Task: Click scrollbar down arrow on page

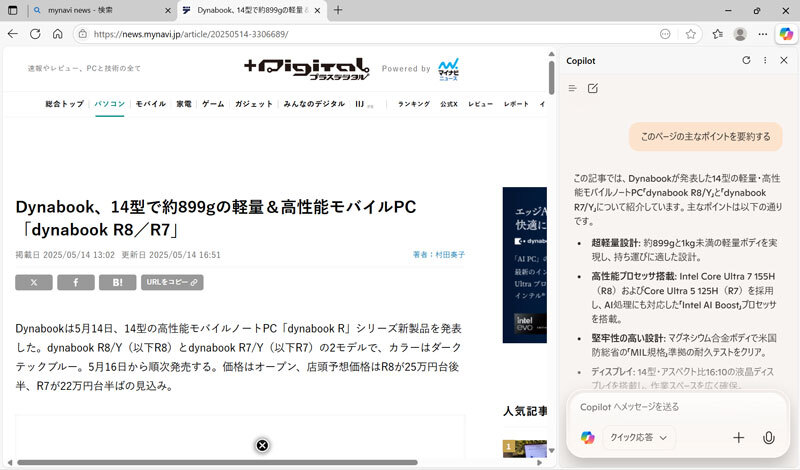Action: [552, 451]
